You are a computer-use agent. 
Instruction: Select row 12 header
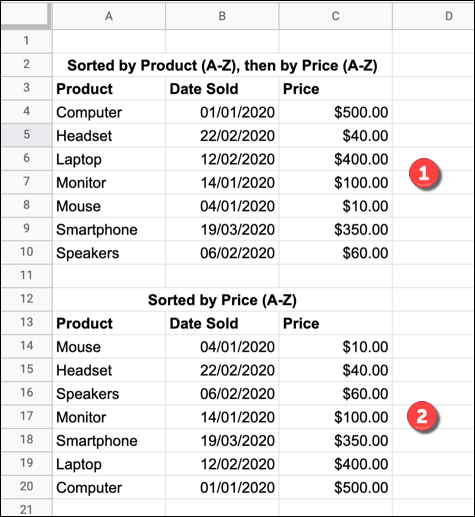point(26,299)
